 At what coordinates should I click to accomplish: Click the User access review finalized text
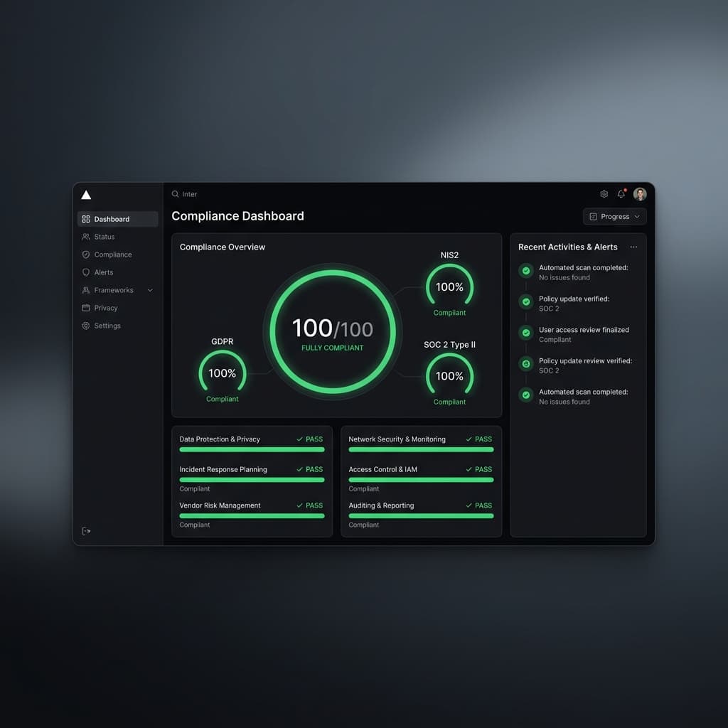point(584,330)
